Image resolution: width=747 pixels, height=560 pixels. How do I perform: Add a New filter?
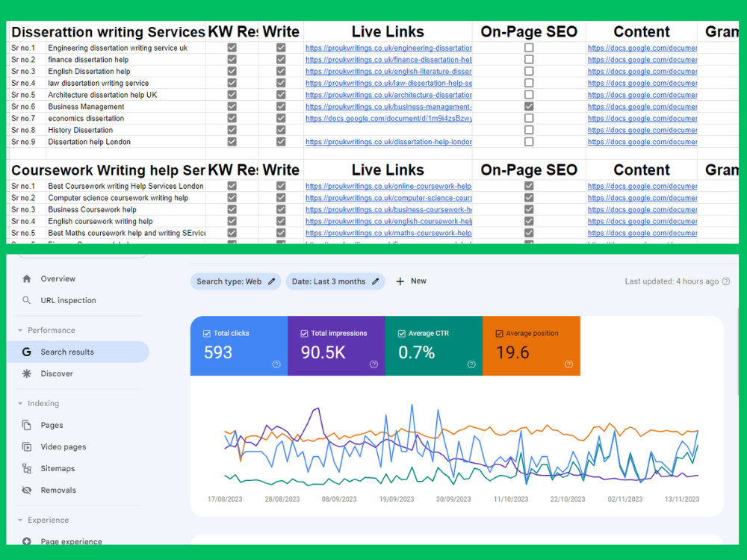tap(411, 281)
